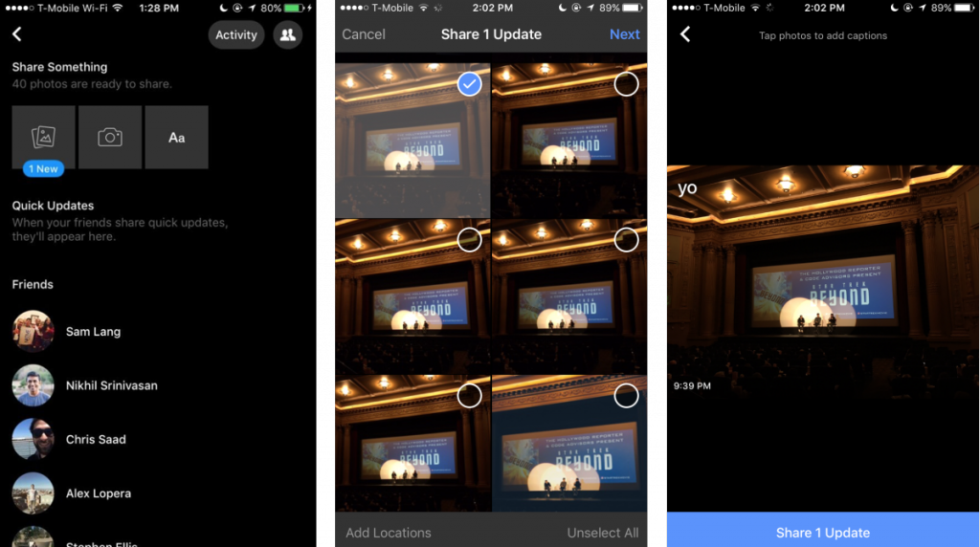
Task: Select the middle-right photo's circle
Action: tap(626, 240)
